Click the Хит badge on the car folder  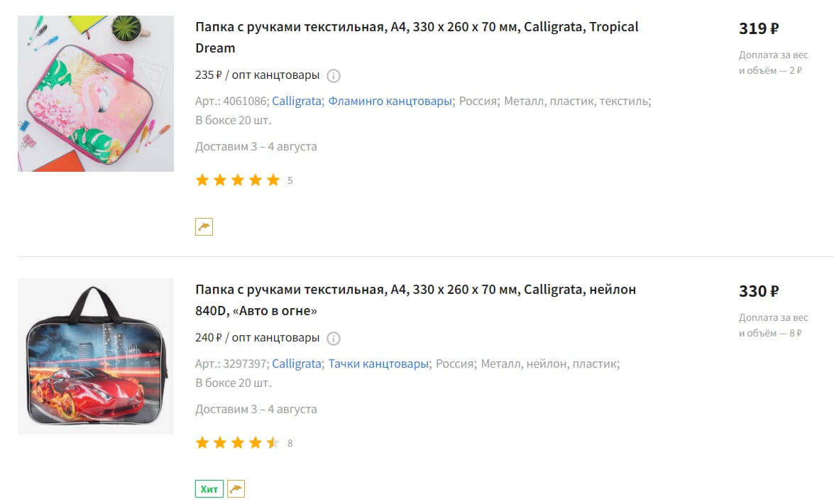[209, 488]
